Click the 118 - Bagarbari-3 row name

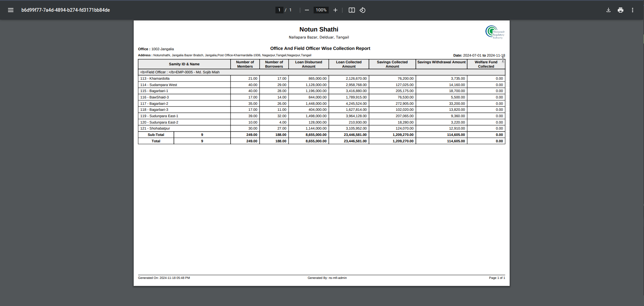[154, 110]
